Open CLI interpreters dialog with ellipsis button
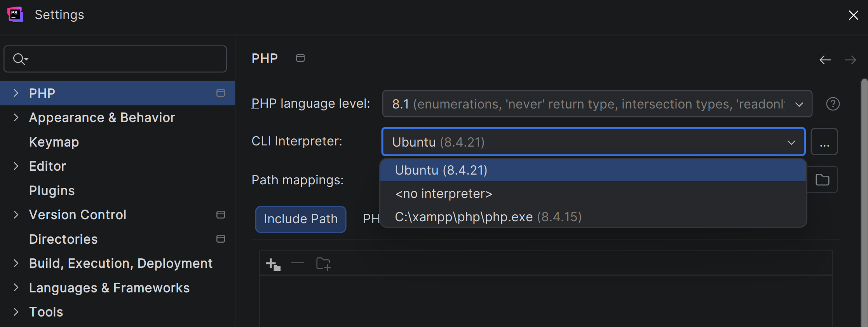 pos(824,142)
